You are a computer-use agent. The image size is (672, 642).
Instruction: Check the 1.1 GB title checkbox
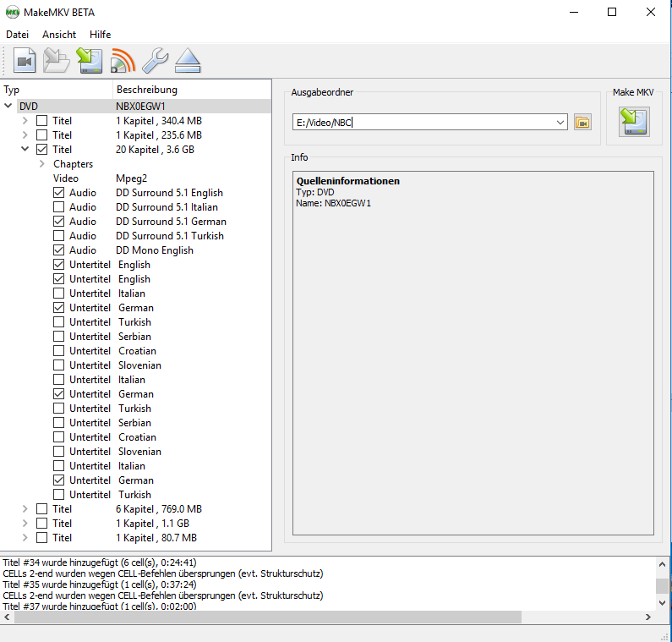(41, 524)
